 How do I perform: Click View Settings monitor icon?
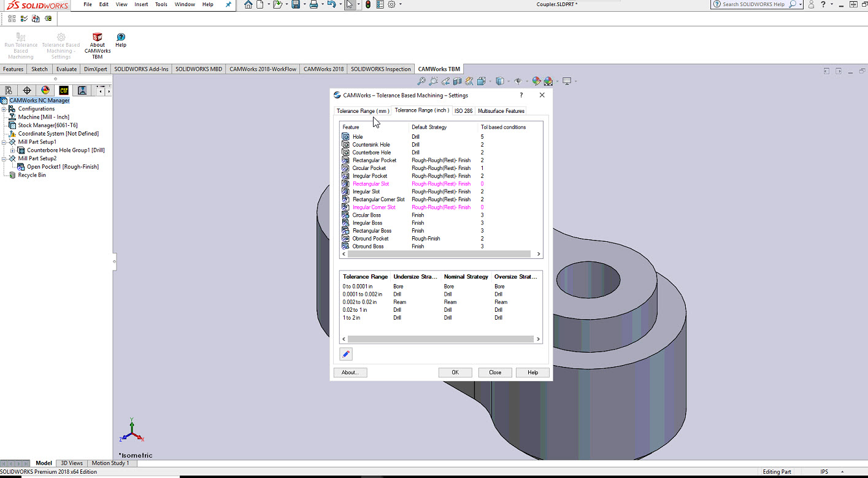tap(567, 81)
